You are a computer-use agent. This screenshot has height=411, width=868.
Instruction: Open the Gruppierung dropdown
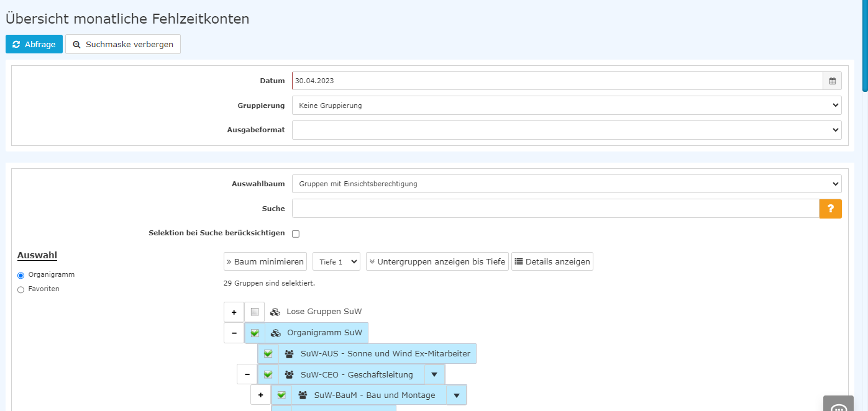click(x=566, y=106)
